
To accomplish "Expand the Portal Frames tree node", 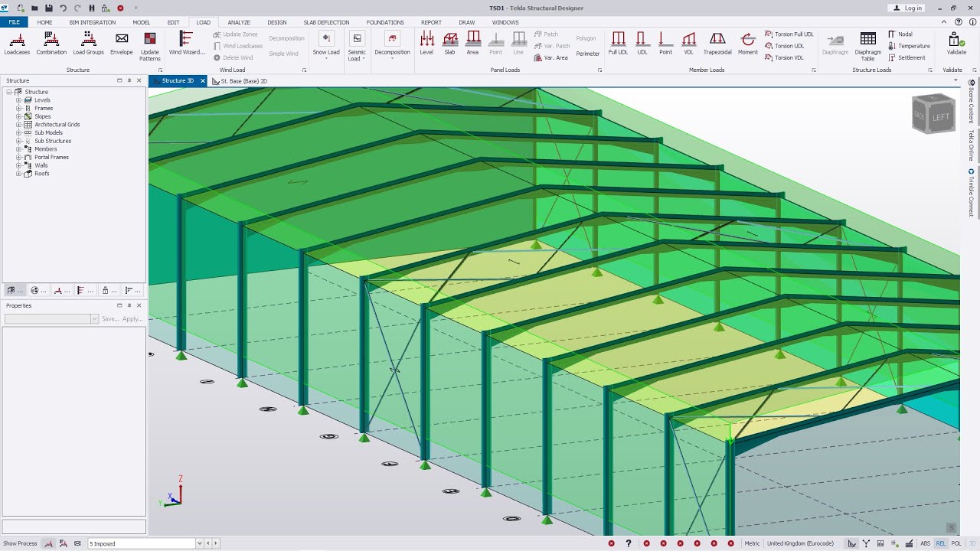I will tap(18, 157).
